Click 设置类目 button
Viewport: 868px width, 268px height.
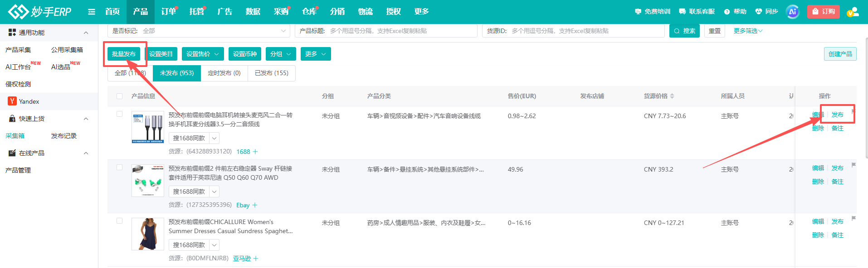coord(161,54)
